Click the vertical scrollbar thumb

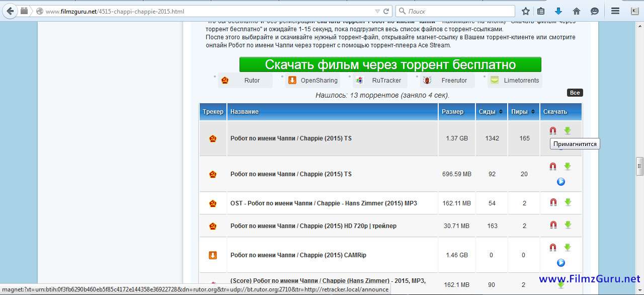[639, 166]
